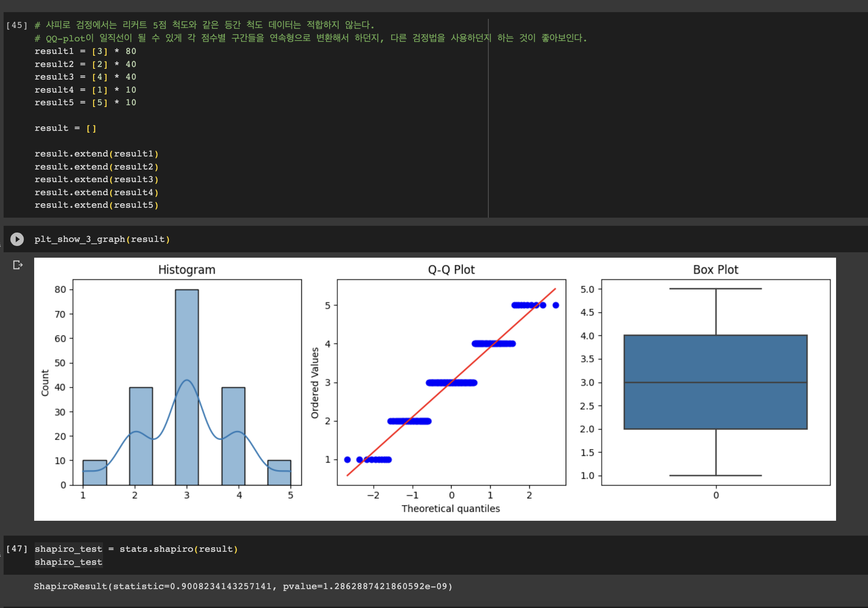Run the plt_show_3_graph cell
This screenshot has height=608, width=868.
click(x=17, y=239)
